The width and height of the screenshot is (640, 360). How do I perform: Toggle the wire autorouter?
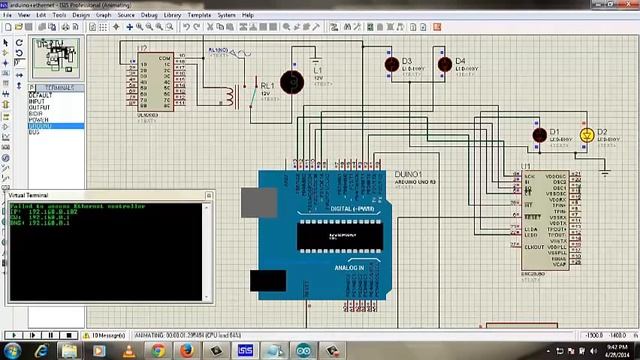(334, 27)
